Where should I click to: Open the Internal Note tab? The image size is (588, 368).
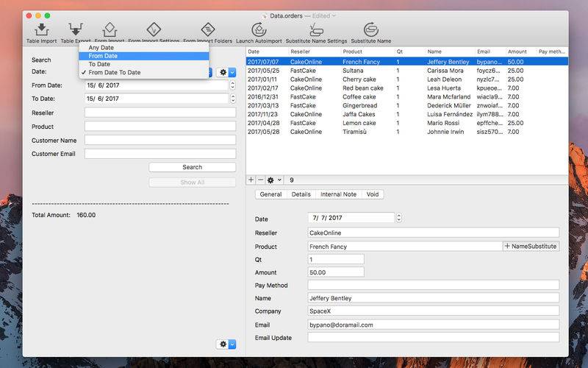pos(338,194)
